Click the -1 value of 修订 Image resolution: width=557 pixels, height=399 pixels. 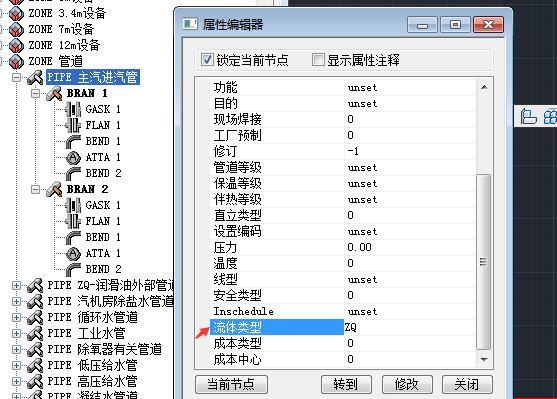[353, 151]
